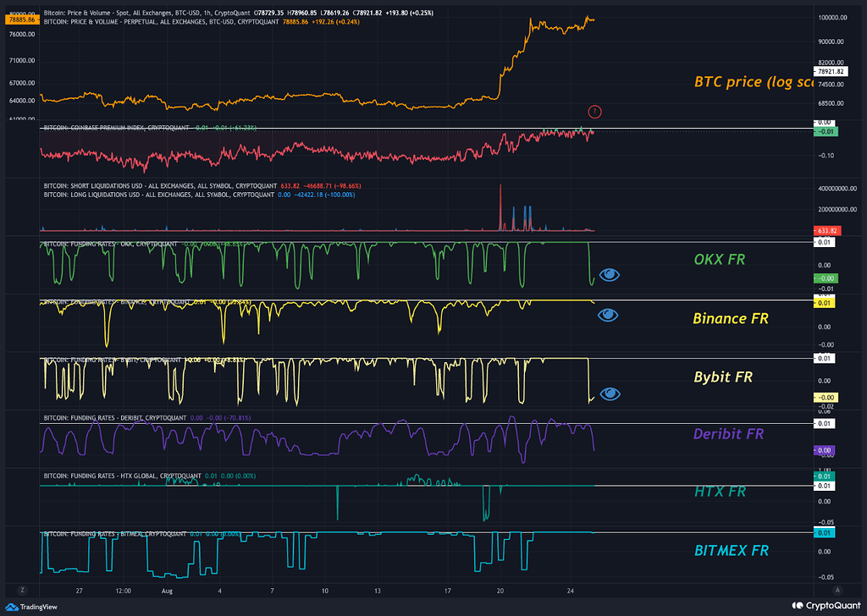Click the TradingView logo link
The height and width of the screenshot is (616, 867).
(x=31, y=607)
